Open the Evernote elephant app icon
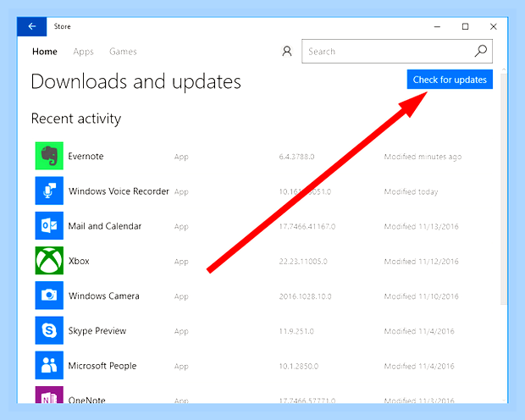The height and width of the screenshot is (420, 525). tap(49, 156)
